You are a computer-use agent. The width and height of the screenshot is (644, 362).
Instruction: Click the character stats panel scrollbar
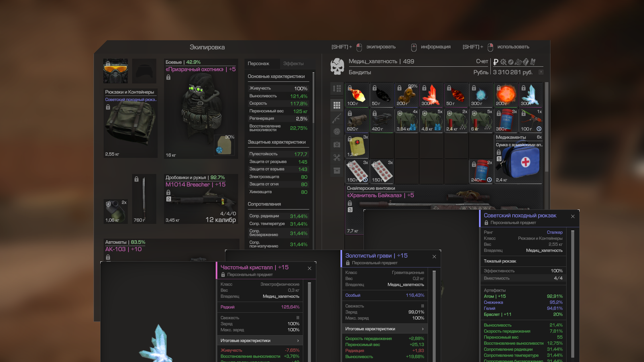(x=314, y=97)
